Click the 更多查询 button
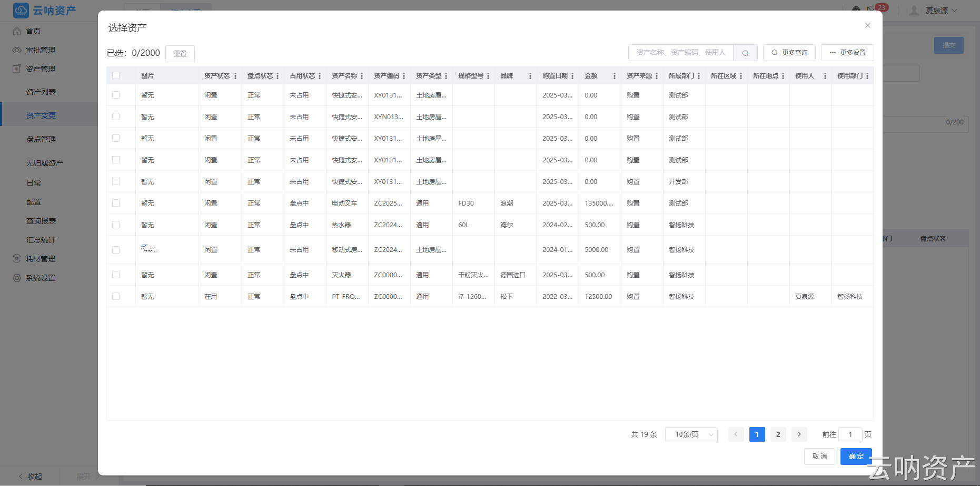The height and width of the screenshot is (486, 980). (789, 53)
